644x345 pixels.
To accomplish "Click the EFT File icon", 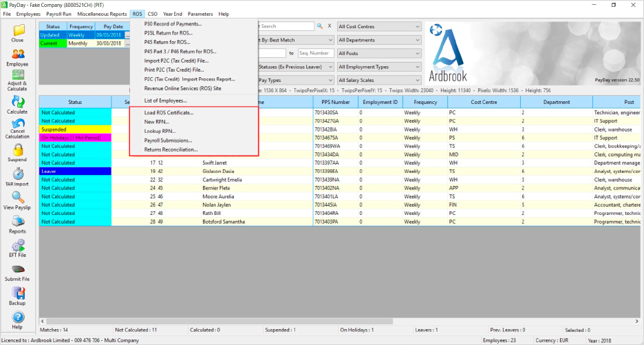I will (x=18, y=245).
